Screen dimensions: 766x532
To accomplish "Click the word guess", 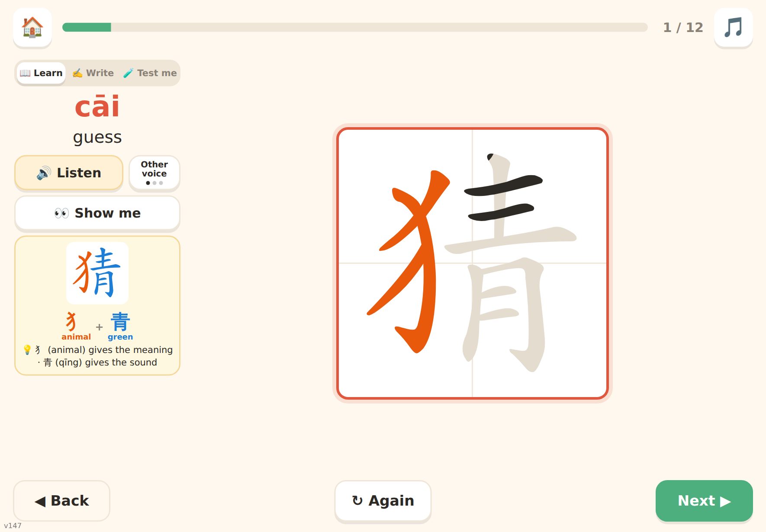I will click(x=97, y=138).
